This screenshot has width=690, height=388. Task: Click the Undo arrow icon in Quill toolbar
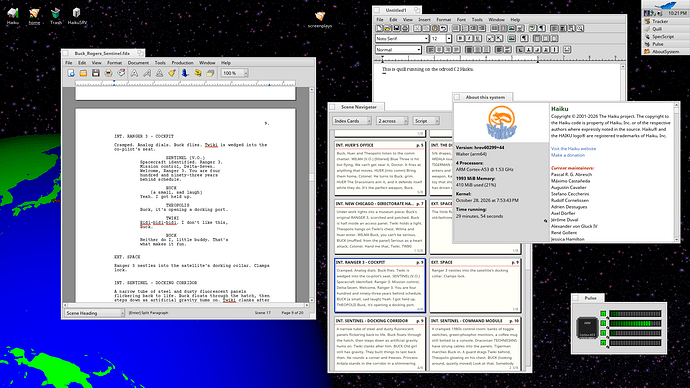coord(444,29)
